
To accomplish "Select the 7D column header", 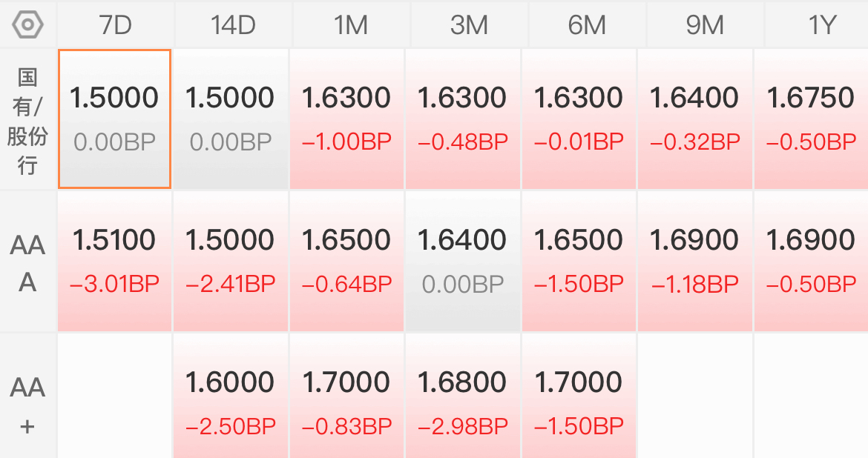I will click(x=116, y=25).
